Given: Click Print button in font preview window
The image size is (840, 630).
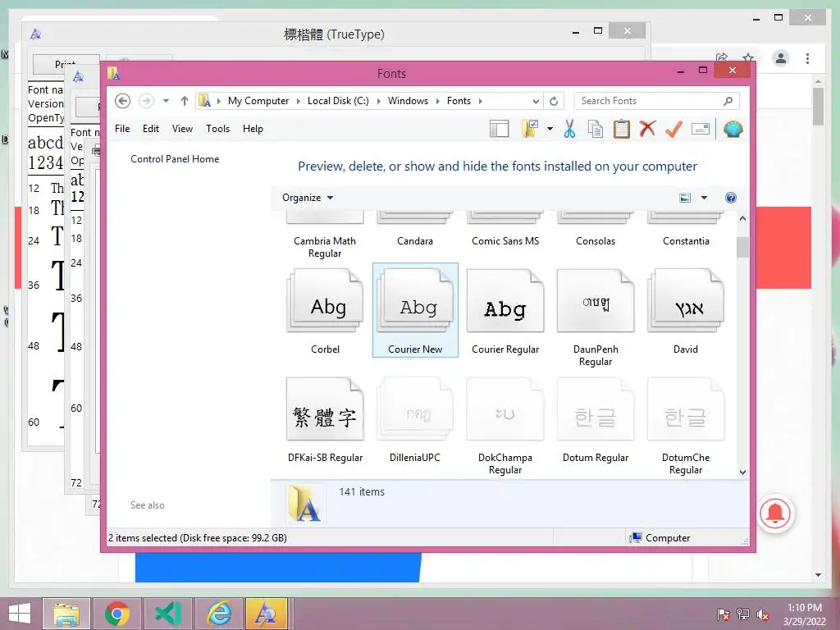Looking at the screenshot, I should tap(66, 64).
